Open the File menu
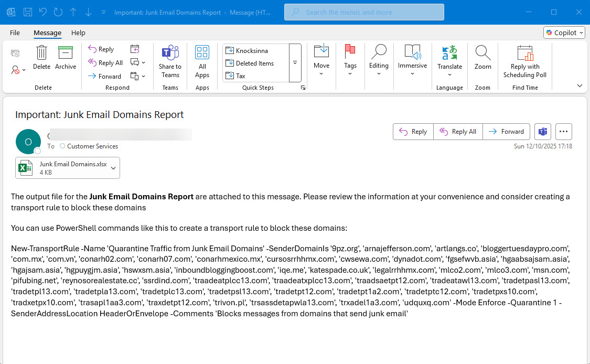 click(x=15, y=33)
